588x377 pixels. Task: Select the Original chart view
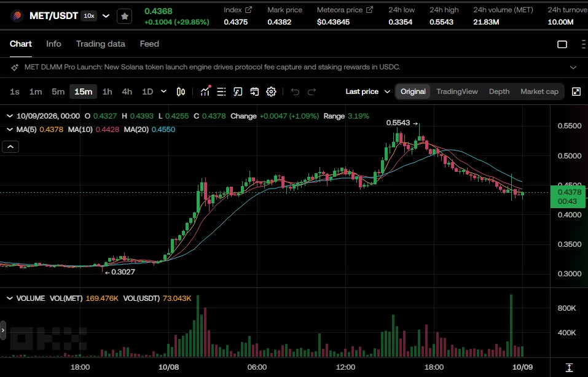point(413,91)
